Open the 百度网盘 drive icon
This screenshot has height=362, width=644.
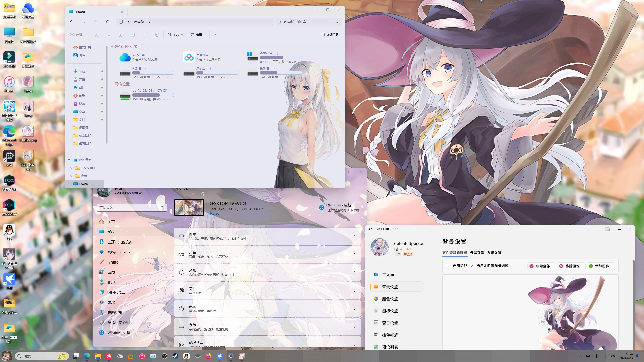[189, 57]
